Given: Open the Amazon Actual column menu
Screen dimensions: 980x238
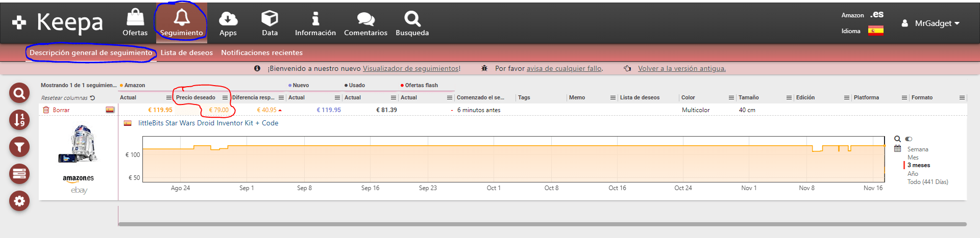Looking at the screenshot, I should pos(169,98).
